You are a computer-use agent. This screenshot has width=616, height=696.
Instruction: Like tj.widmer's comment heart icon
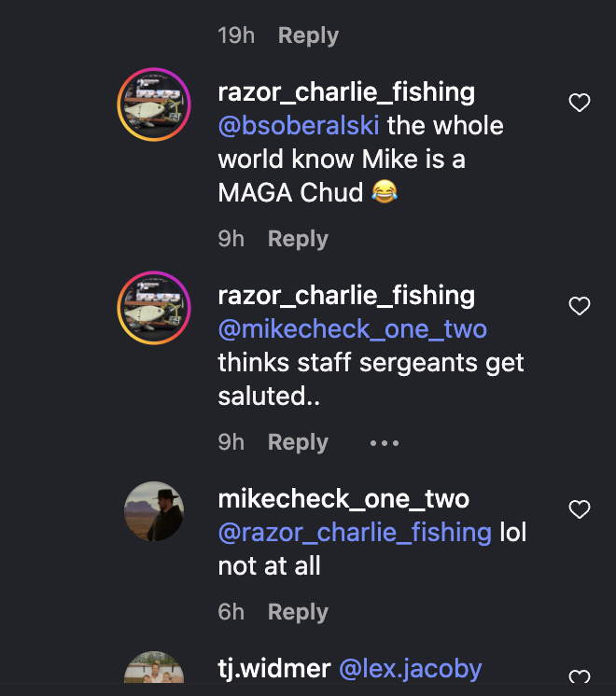point(580,676)
